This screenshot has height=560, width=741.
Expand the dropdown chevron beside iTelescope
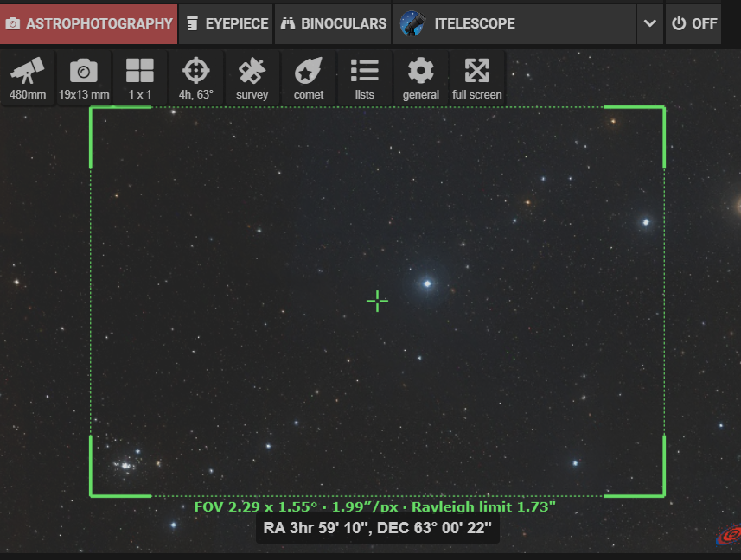point(650,23)
